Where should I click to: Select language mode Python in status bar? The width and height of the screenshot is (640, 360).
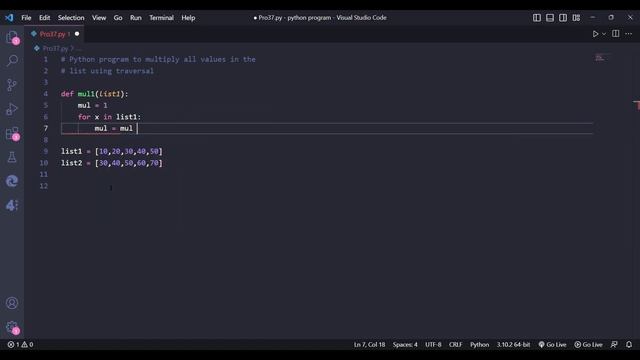pyautogui.click(x=480, y=344)
